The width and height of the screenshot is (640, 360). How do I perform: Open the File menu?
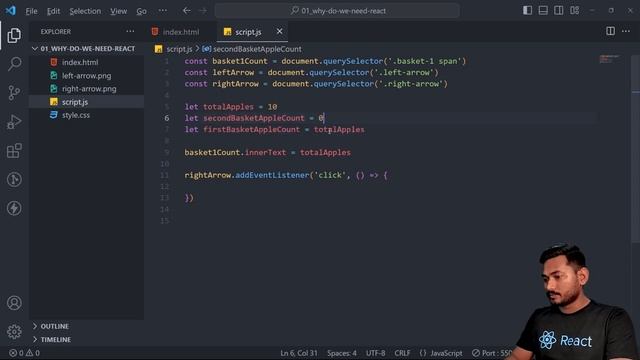31,11
